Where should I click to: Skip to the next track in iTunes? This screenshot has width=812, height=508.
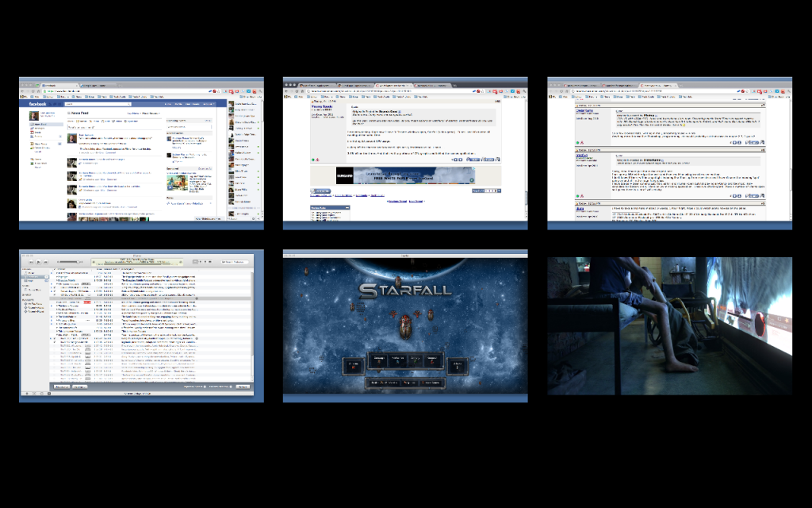pyautogui.click(x=46, y=262)
